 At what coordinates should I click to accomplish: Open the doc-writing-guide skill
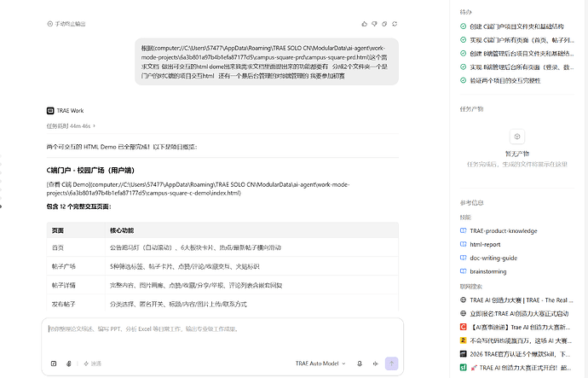pyautogui.click(x=493, y=258)
